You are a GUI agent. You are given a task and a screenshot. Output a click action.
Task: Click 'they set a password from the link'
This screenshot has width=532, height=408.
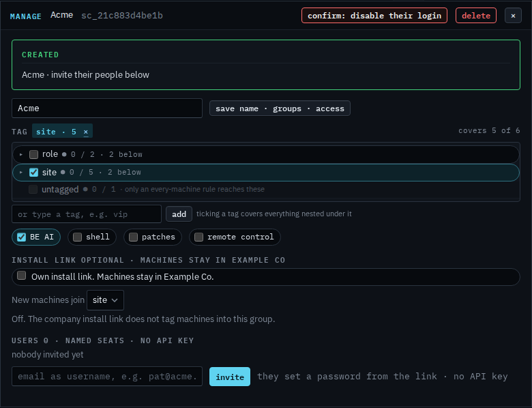[346, 377]
